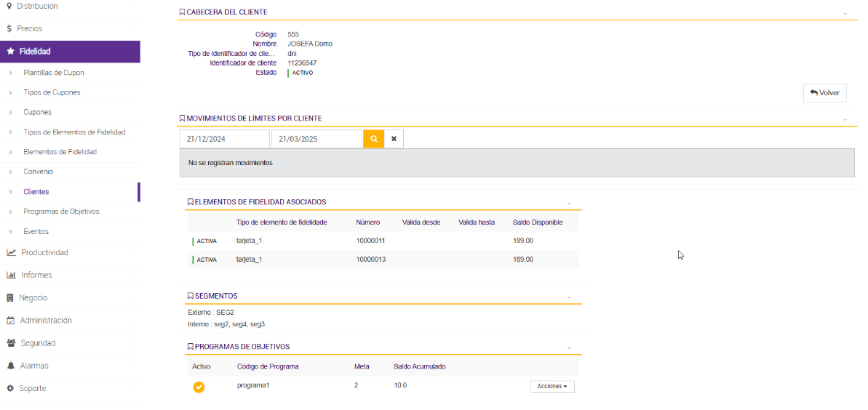Viewport: 868px width, 410px height.
Task: Collapse the Segmentos section
Action: 569,297
